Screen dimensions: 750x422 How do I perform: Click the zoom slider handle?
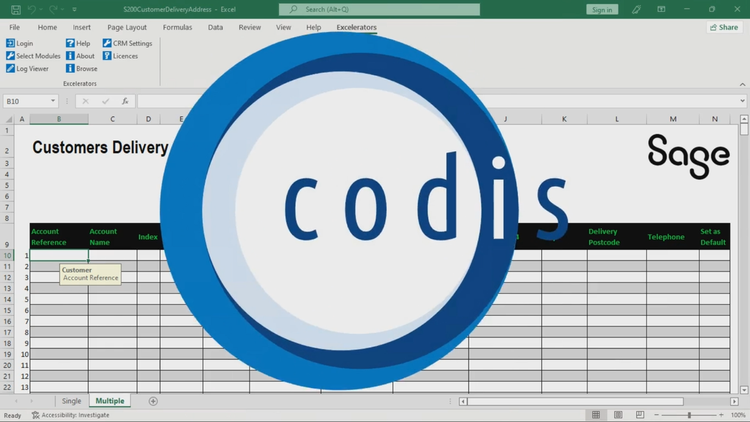click(689, 415)
